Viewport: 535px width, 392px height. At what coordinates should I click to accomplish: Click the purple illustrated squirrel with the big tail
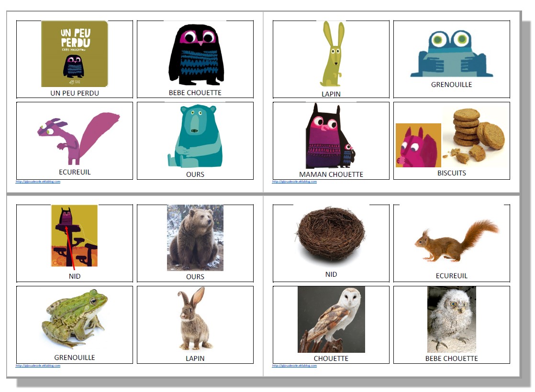tap(78, 138)
